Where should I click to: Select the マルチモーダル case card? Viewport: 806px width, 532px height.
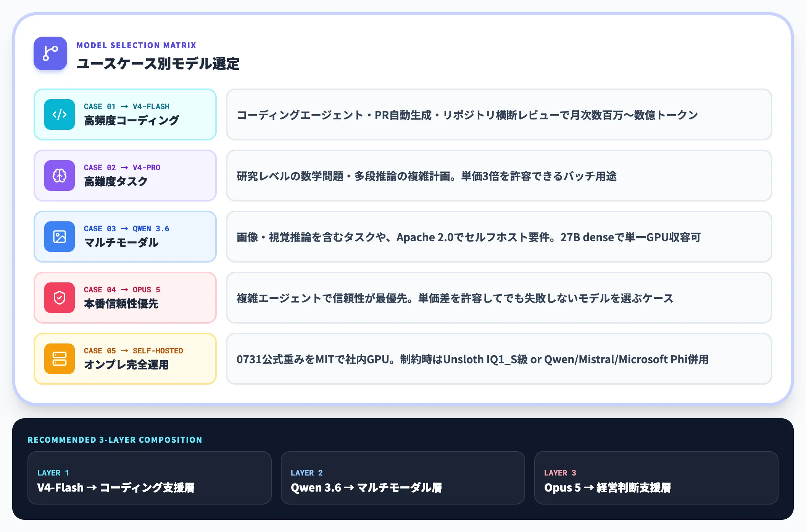point(125,237)
